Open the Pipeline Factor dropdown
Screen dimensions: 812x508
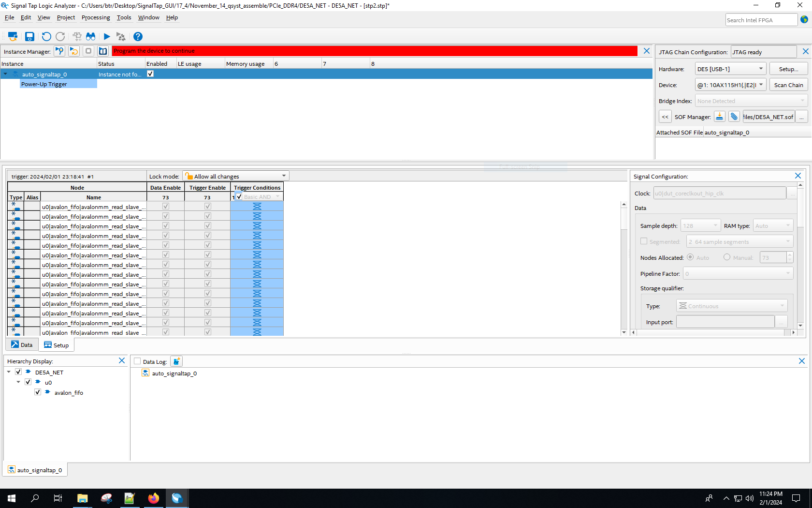click(x=738, y=273)
